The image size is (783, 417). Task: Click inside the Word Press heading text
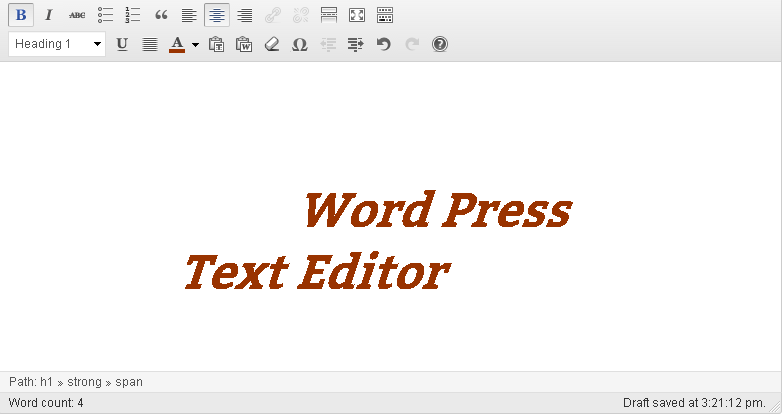coord(438,210)
